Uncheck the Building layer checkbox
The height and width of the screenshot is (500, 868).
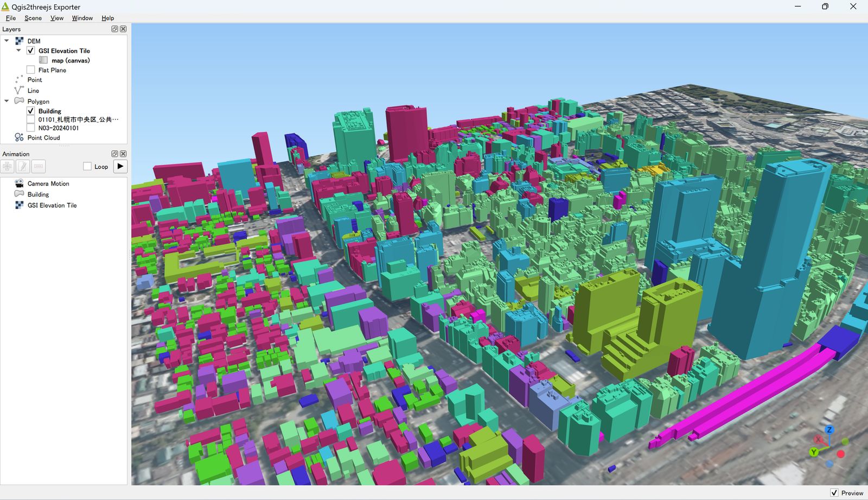[x=31, y=111]
